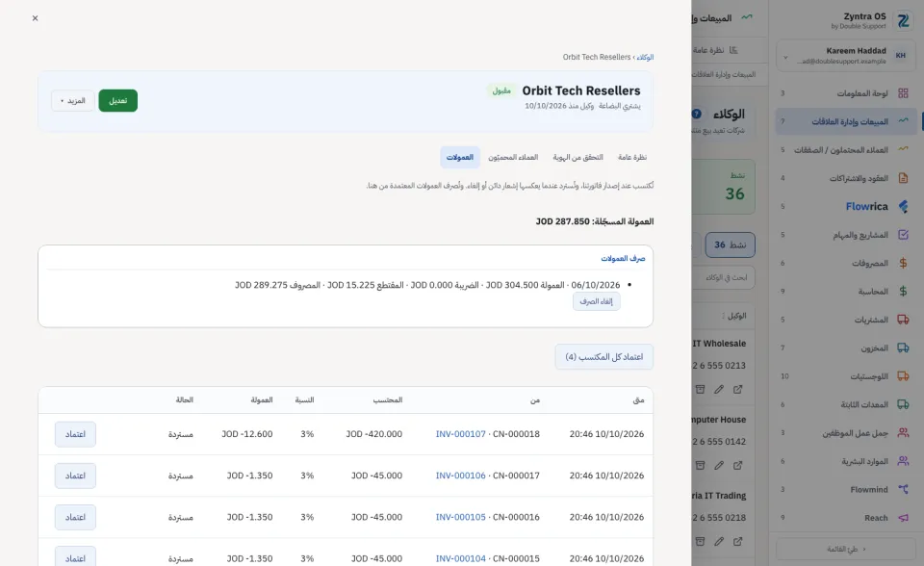The image size is (924, 566).
Task: Click the مقبول status badge
Action: 501,90
